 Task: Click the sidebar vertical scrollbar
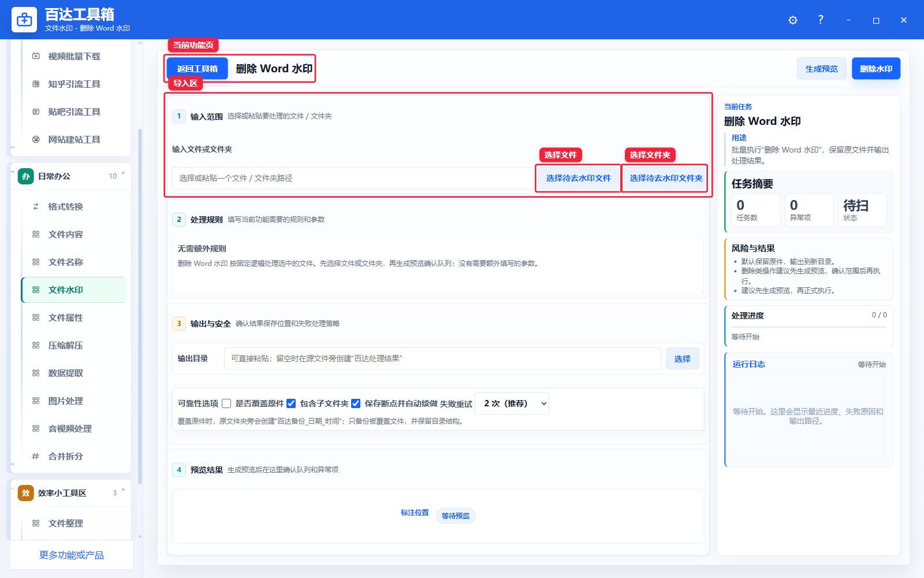pos(140,306)
